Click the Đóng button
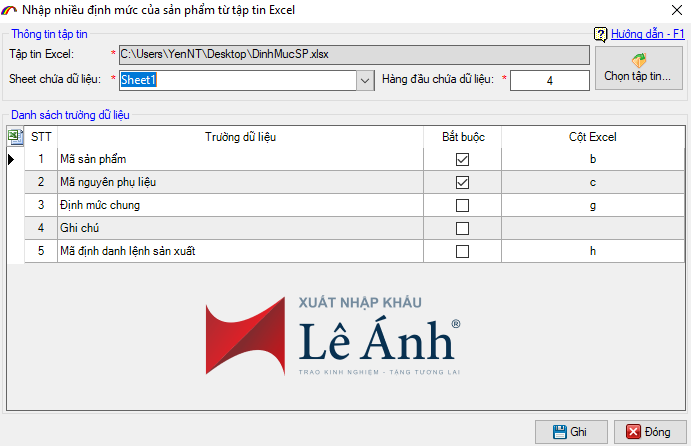The width and height of the screenshot is (691, 446). pos(650,432)
